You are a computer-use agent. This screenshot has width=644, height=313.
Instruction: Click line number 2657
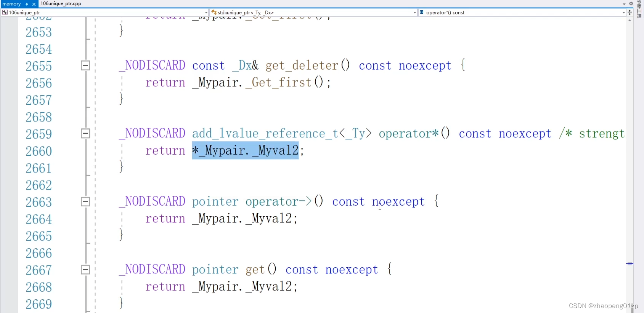[39, 101]
